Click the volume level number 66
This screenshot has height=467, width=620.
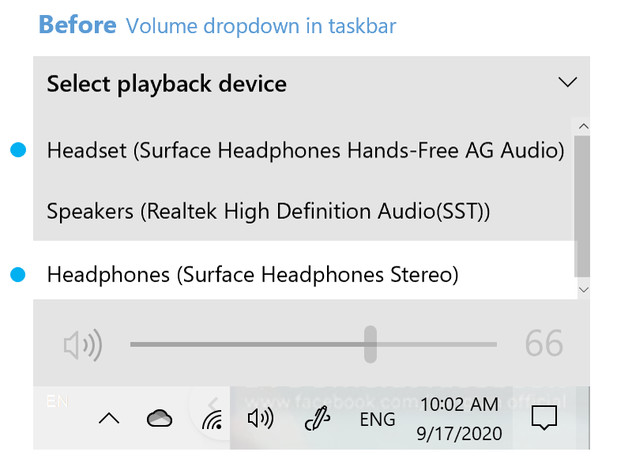544,345
